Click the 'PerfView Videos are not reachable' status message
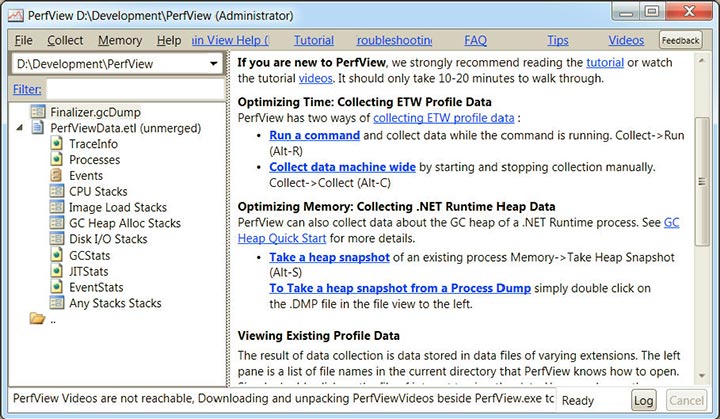This screenshot has height=419, width=720. (x=283, y=398)
